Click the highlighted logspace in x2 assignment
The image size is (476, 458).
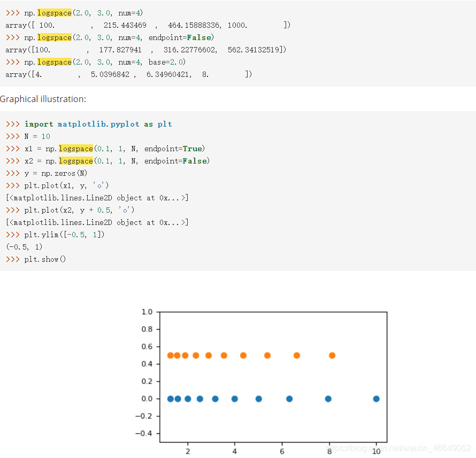[x=75, y=161]
